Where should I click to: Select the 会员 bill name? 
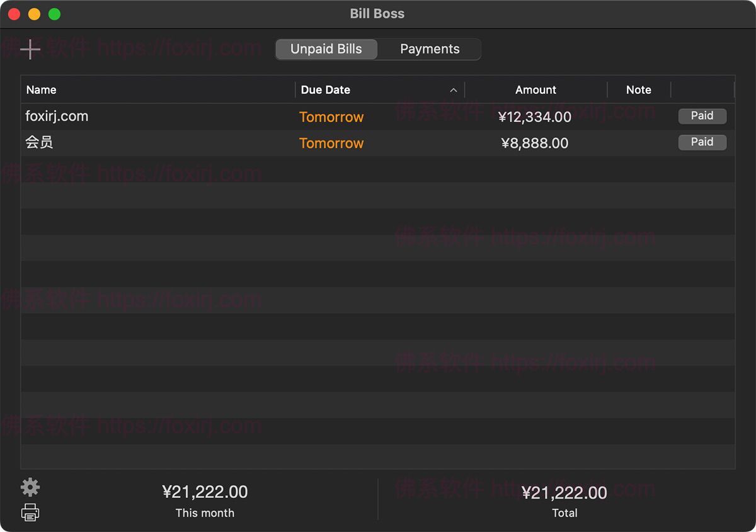point(39,143)
